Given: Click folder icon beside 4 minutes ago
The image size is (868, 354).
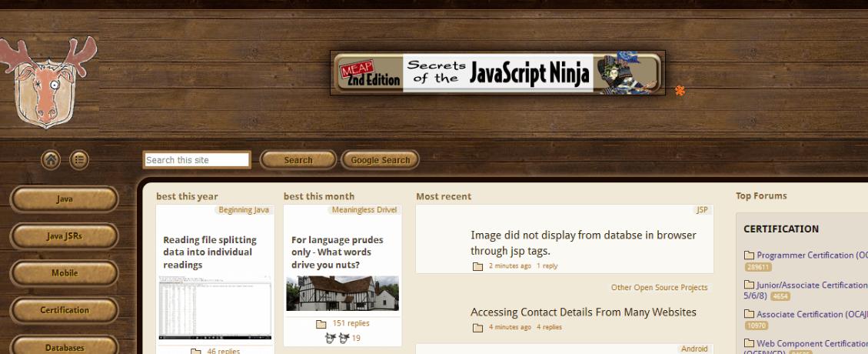Looking at the screenshot, I should click(x=477, y=328).
